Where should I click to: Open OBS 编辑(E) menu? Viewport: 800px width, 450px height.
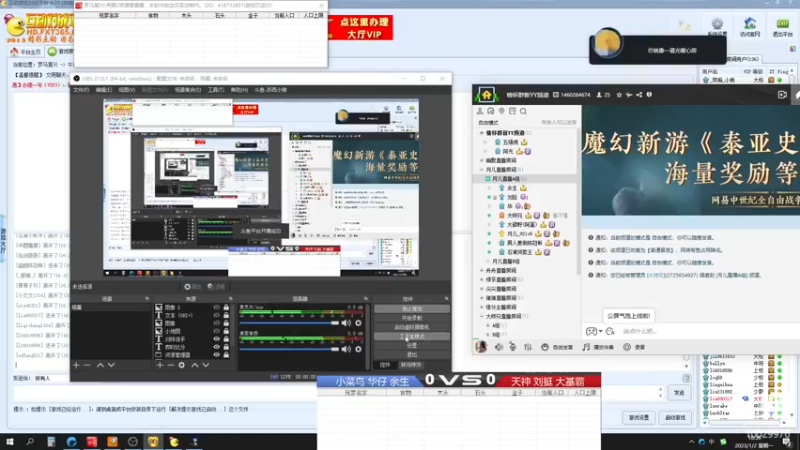click(x=104, y=90)
